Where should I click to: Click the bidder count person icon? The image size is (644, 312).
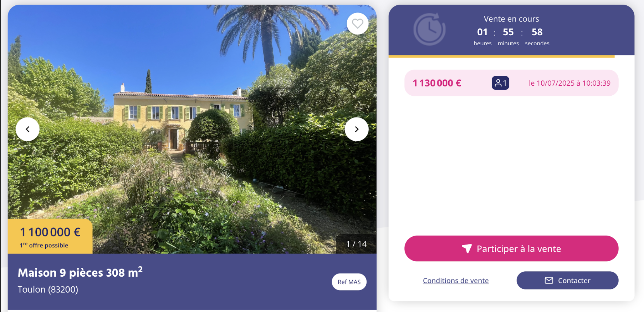click(x=500, y=83)
